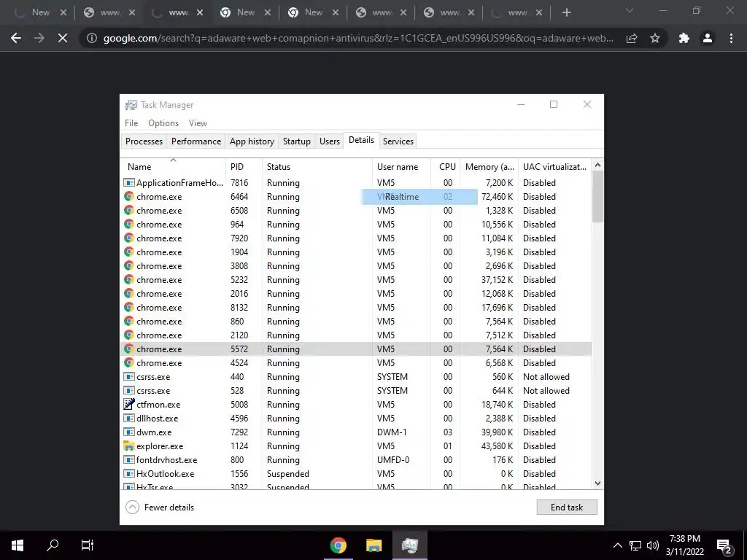The image size is (747, 560).
Task: Open Task Manager View menu
Action: click(198, 122)
